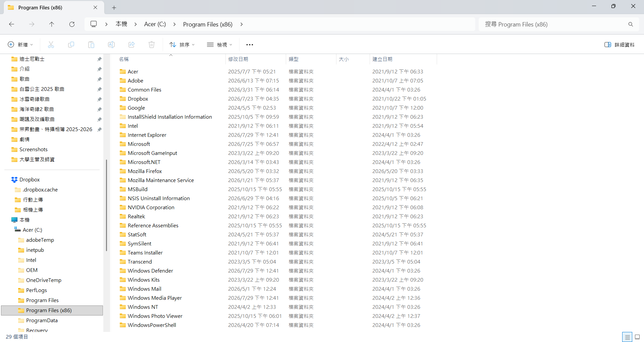This screenshot has width=644, height=342.
Task: Select the Realtek folder row
Action: [276, 216]
